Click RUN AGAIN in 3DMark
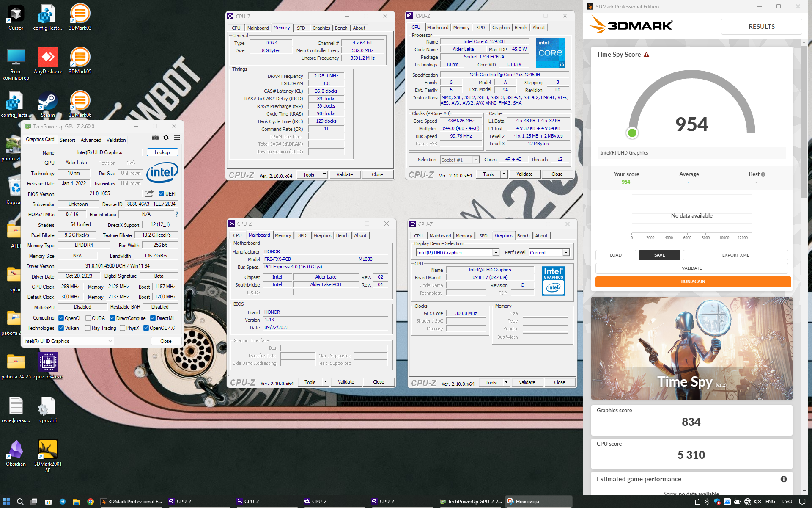This screenshot has width=812, height=508. coord(693,282)
